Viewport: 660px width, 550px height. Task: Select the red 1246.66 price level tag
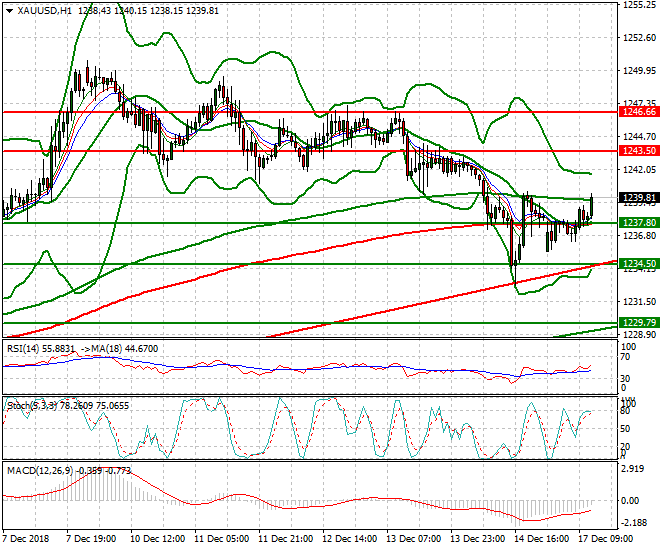point(638,112)
